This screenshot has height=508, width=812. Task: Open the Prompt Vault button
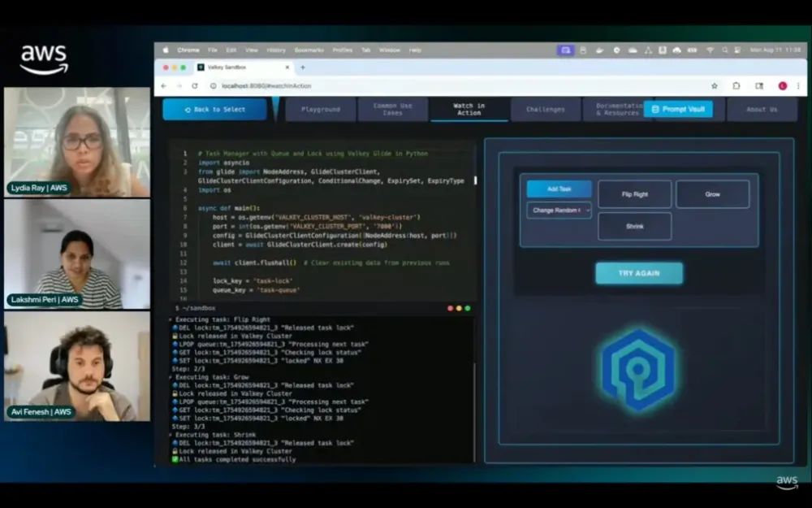tap(678, 110)
